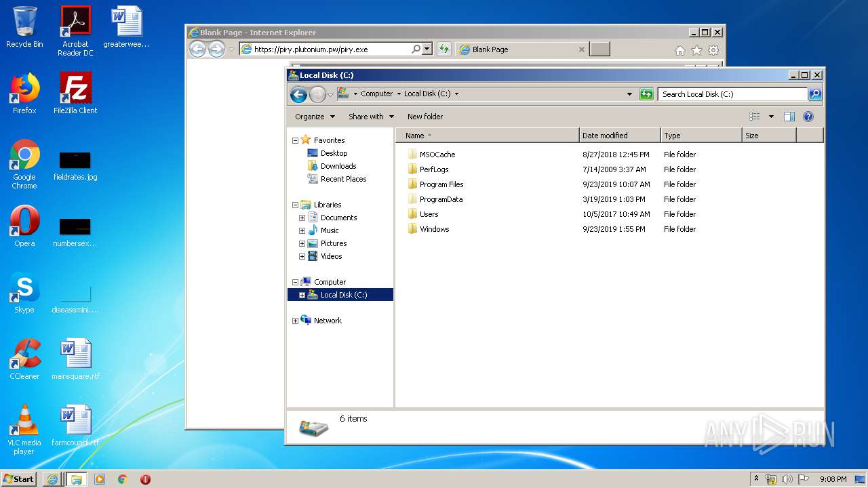868x488 pixels.
Task: Open the Recycle Bin desktop icon
Action: [24, 27]
